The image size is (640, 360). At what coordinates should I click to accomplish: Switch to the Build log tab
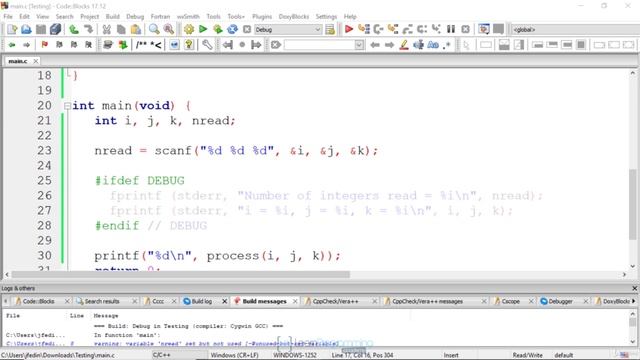pos(202,301)
